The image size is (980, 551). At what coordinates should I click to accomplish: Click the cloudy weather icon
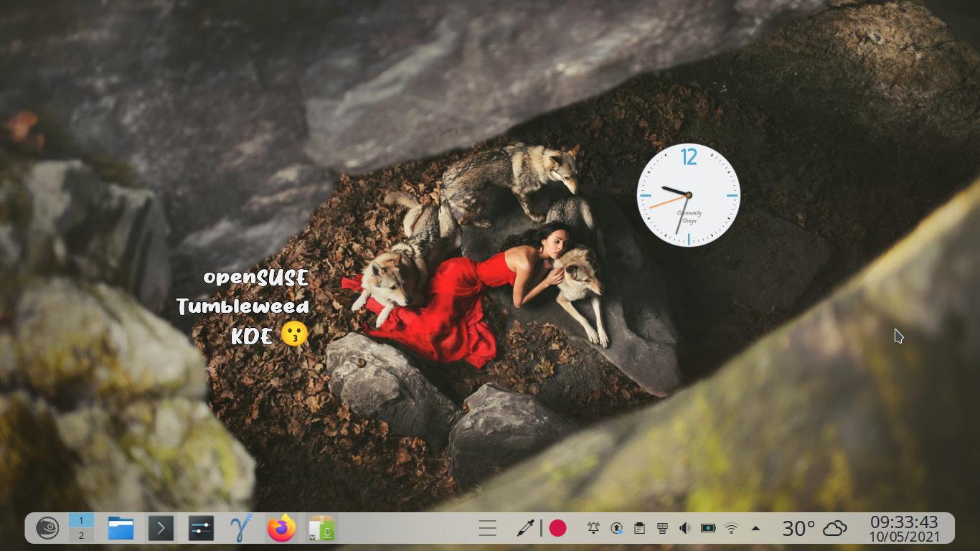pyautogui.click(x=834, y=529)
